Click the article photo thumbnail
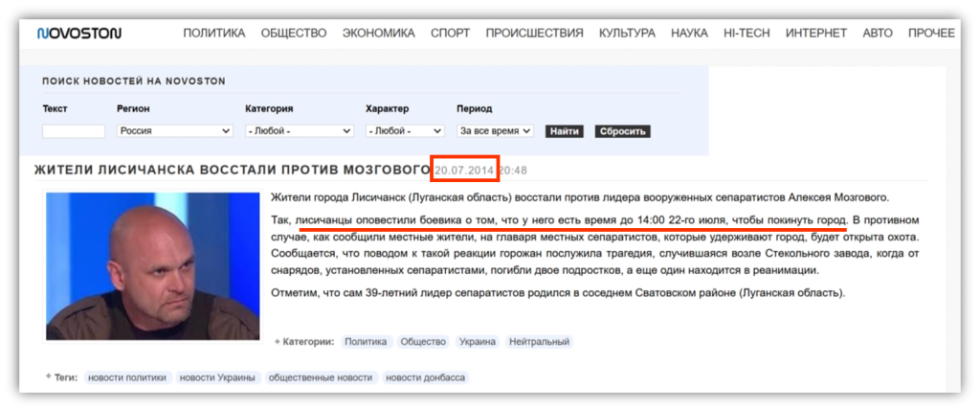The image size is (980, 412). click(152, 266)
